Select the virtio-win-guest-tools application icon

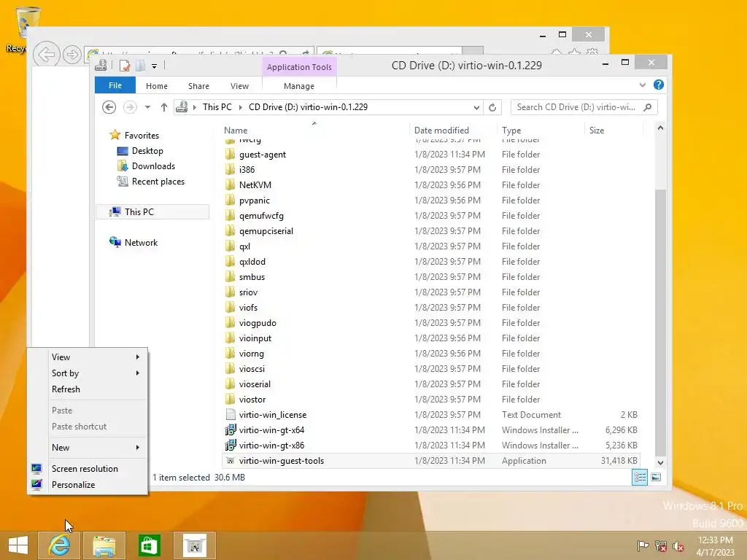pos(230,461)
